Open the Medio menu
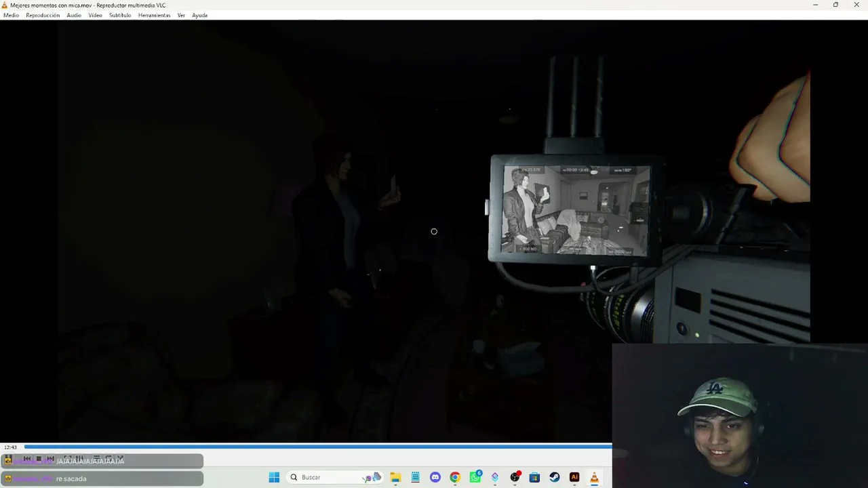The image size is (868, 488). [11, 15]
